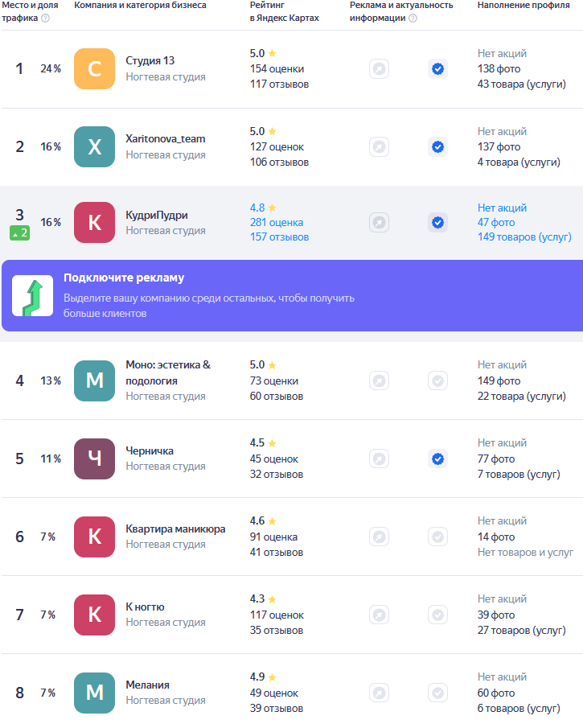Click 138 фото in Студия 13 row
Viewport: 583px width, 728px height.
tap(499, 68)
